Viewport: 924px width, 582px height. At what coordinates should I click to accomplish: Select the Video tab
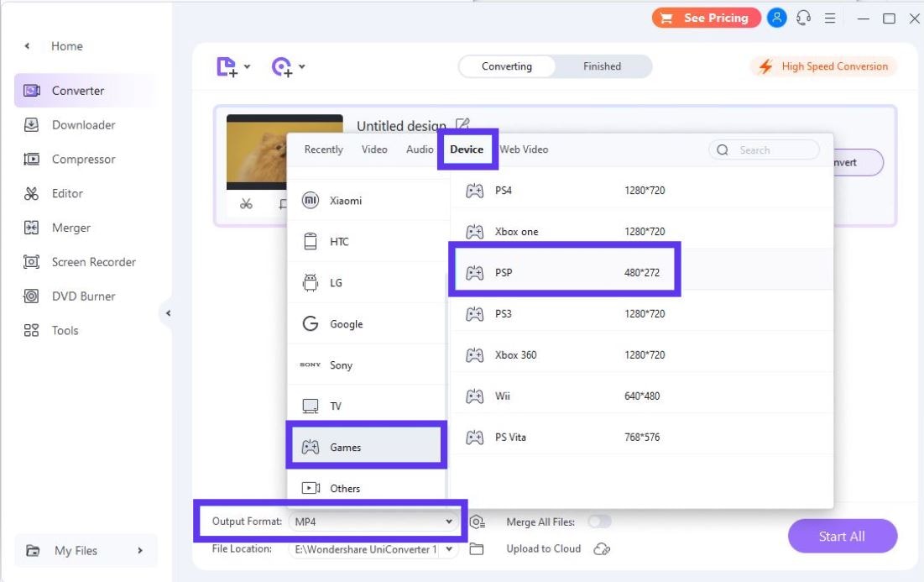tap(374, 149)
